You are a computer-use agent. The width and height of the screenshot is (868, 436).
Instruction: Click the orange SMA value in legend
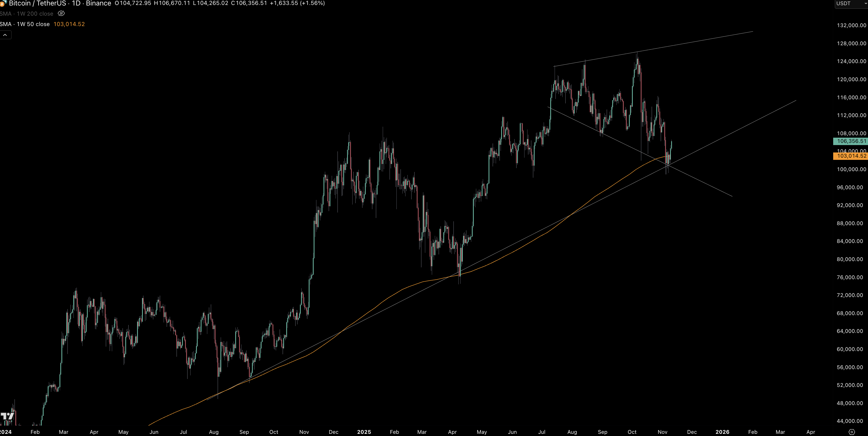point(69,24)
